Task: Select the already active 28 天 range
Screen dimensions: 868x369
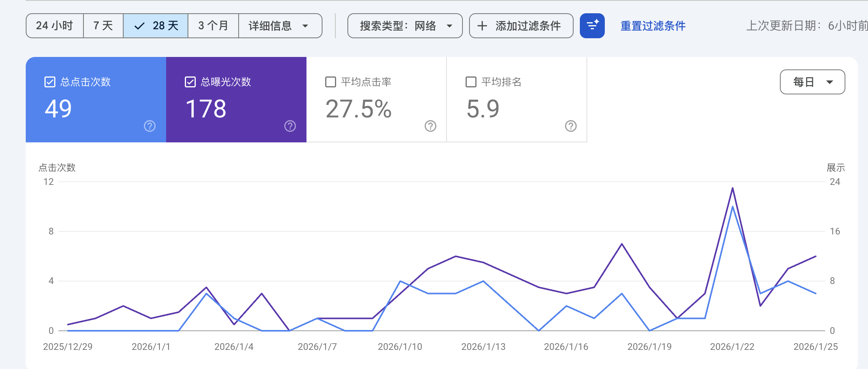Action: click(156, 26)
